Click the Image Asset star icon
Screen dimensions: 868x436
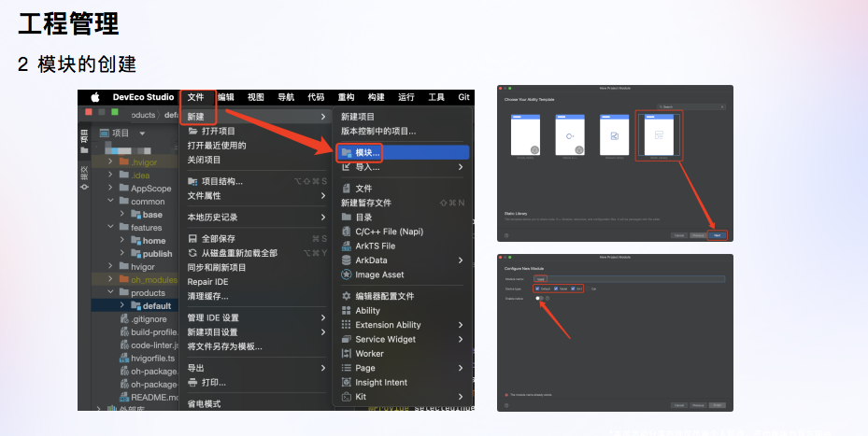[x=346, y=274]
